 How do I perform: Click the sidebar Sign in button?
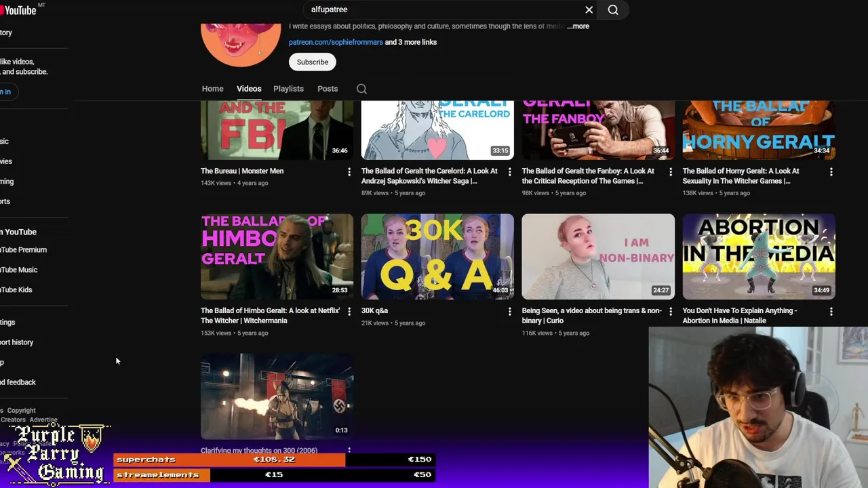click(5, 91)
